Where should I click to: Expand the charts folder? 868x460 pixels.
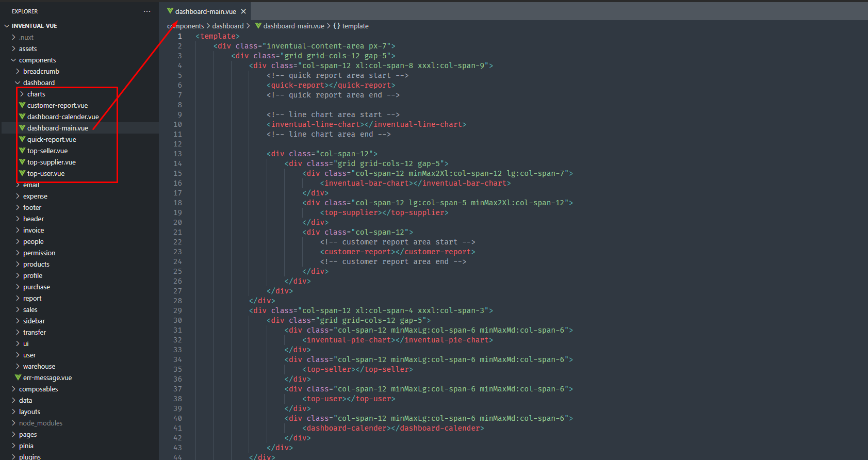22,94
